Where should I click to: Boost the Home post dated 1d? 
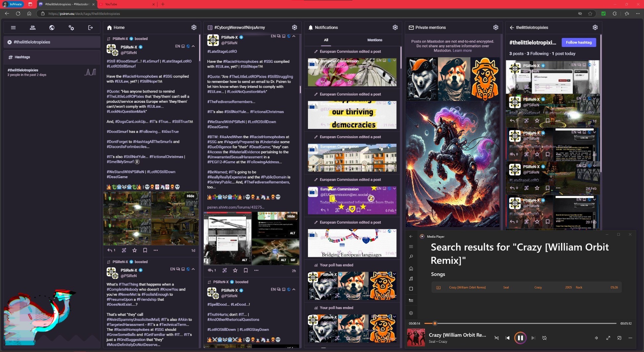click(x=124, y=250)
